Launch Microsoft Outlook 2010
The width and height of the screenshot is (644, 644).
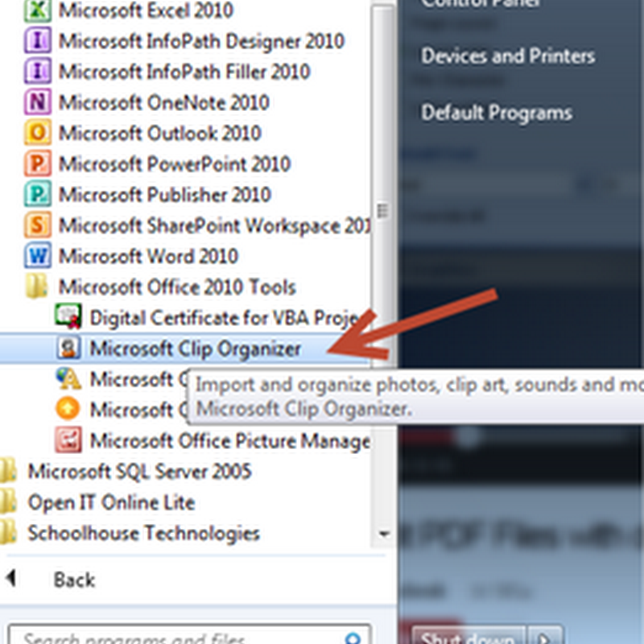pyautogui.click(x=160, y=133)
